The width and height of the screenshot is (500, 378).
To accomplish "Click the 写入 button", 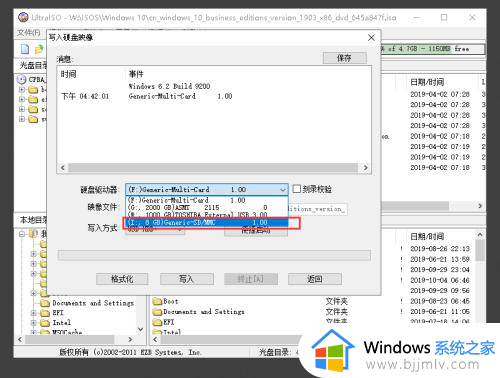I will [187, 279].
